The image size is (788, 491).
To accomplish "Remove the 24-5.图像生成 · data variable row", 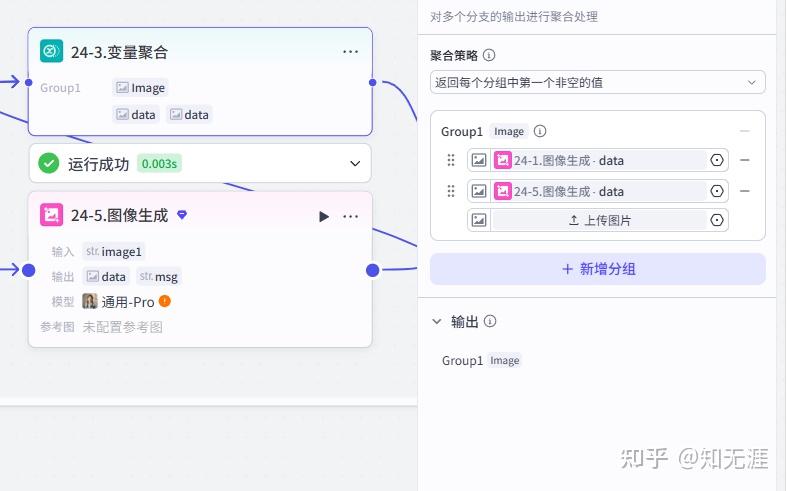I will (745, 191).
